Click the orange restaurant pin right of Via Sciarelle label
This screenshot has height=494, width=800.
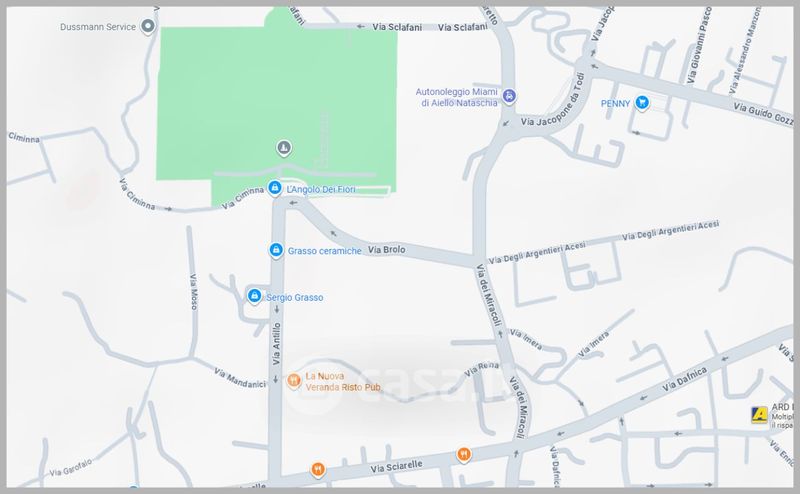463,454
